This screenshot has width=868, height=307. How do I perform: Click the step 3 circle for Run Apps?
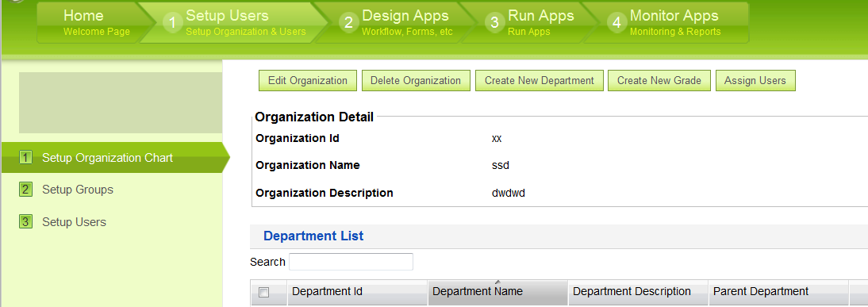(494, 23)
